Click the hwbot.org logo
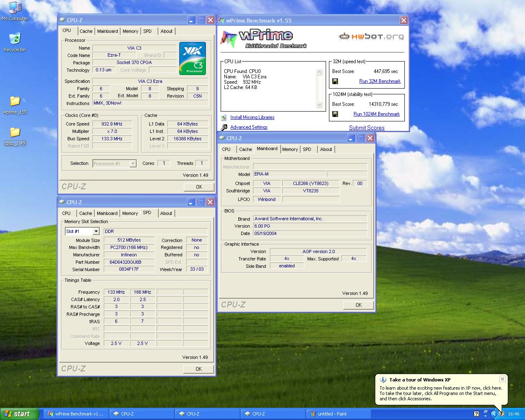This screenshot has width=525, height=420. 372,37
